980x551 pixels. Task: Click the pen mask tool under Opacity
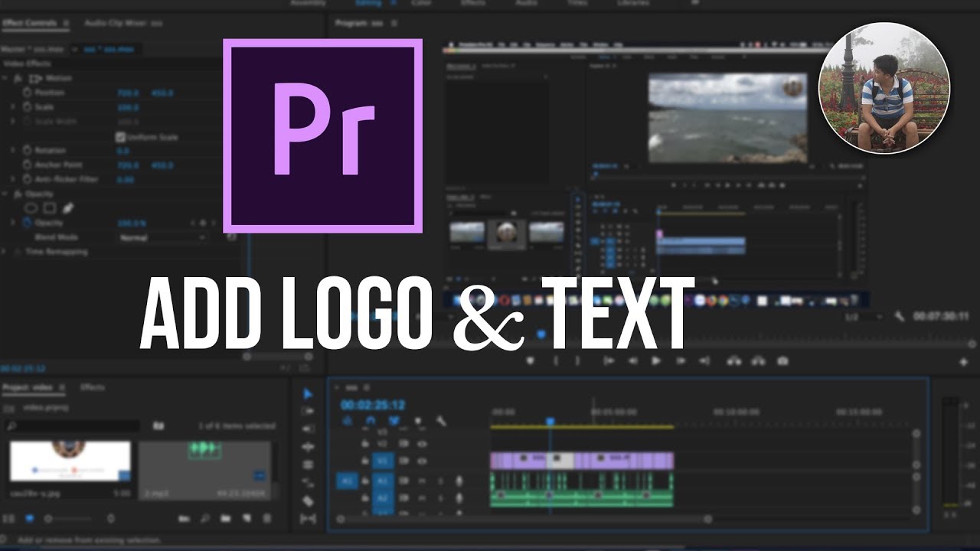67,207
